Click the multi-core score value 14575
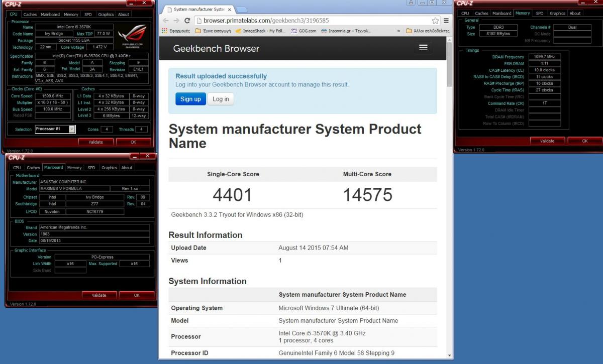The image size is (603, 364). 367,195
